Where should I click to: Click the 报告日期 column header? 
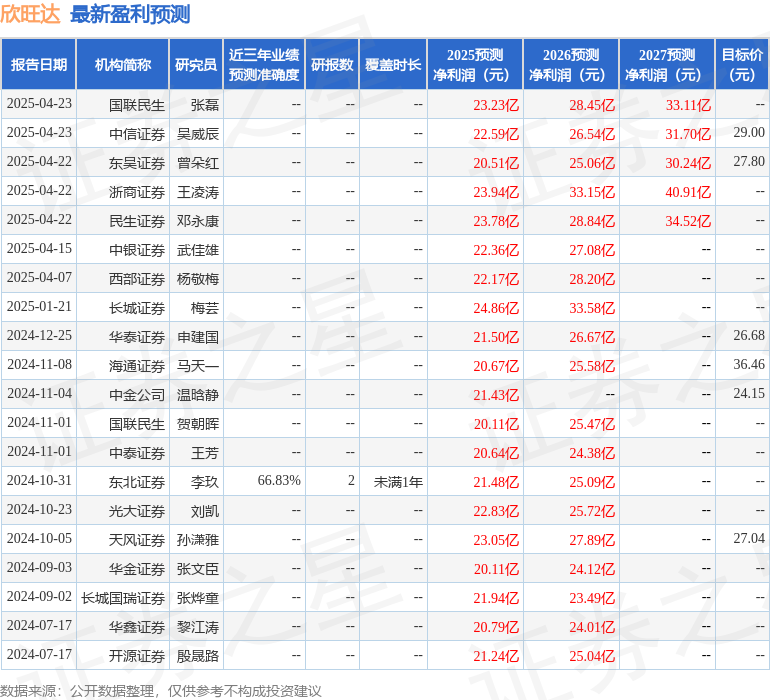coord(38,64)
